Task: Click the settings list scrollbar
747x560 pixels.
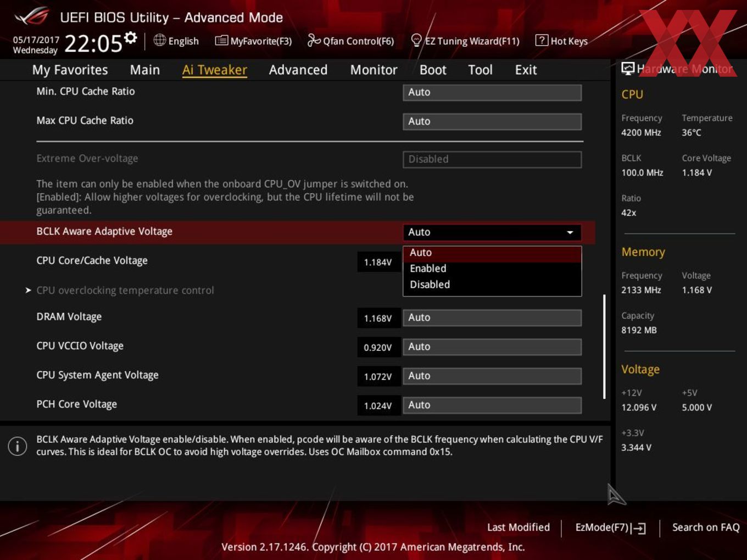Action: (x=604, y=347)
